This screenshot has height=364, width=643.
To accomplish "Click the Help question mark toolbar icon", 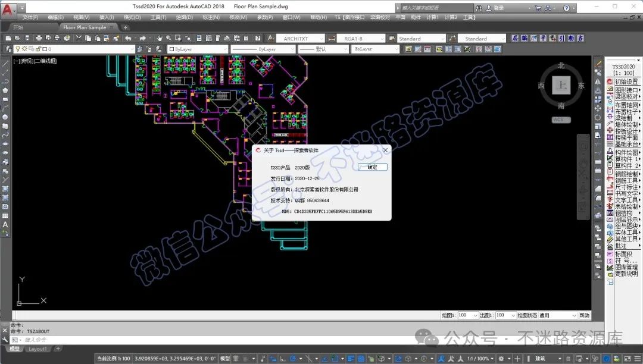I will (258, 38).
